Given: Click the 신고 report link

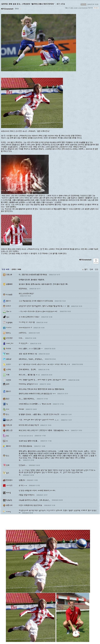Looking at the screenshot, I should [x=97, y=269].
